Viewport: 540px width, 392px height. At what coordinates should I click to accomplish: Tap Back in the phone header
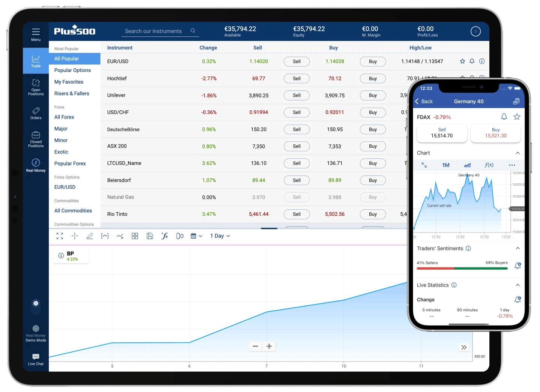[424, 101]
